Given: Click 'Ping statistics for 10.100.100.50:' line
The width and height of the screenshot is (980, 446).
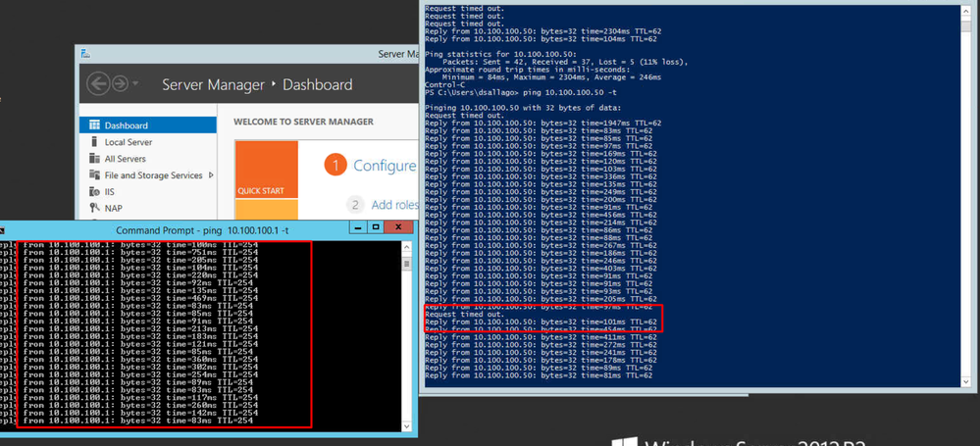Looking at the screenshot, I should tap(500, 54).
